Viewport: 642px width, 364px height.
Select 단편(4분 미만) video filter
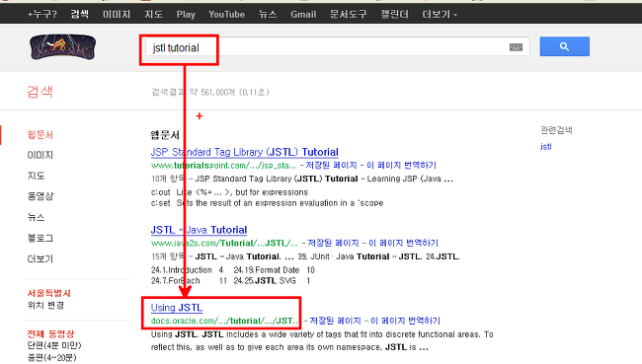pos(54,345)
